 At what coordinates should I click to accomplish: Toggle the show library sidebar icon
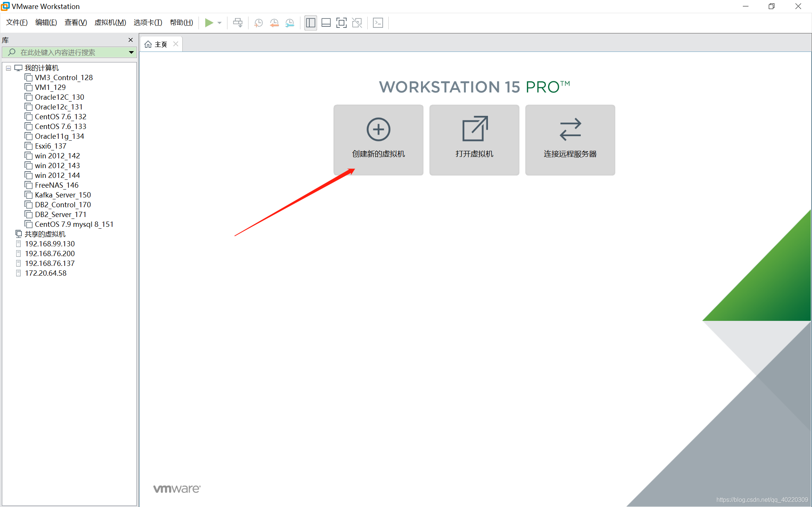(x=311, y=23)
